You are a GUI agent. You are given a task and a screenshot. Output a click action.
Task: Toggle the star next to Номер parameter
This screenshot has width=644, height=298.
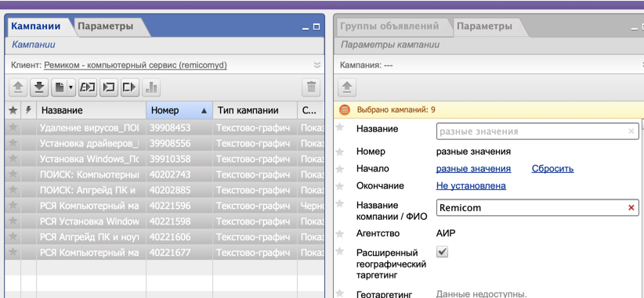[x=340, y=152]
